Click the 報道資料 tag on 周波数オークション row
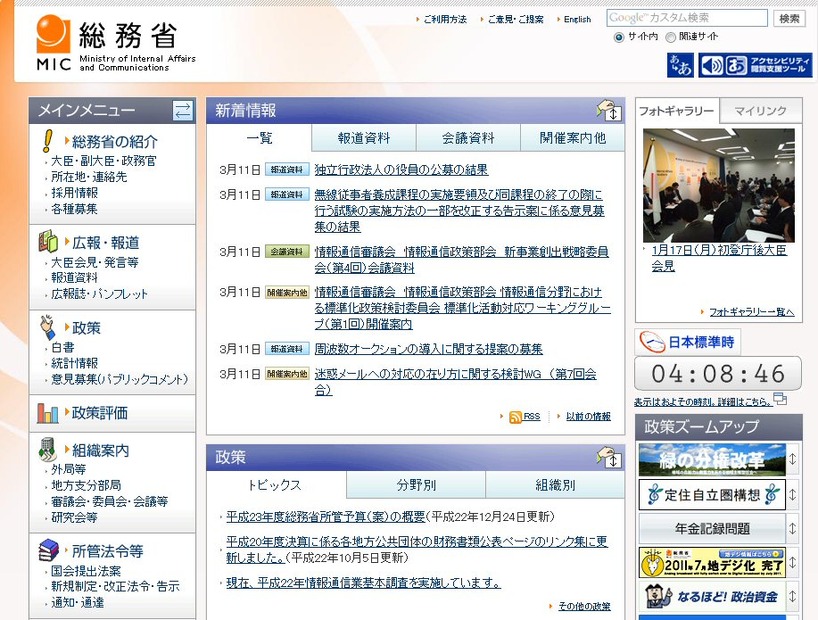The height and width of the screenshot is (620, 818). (x=287, y=349)
